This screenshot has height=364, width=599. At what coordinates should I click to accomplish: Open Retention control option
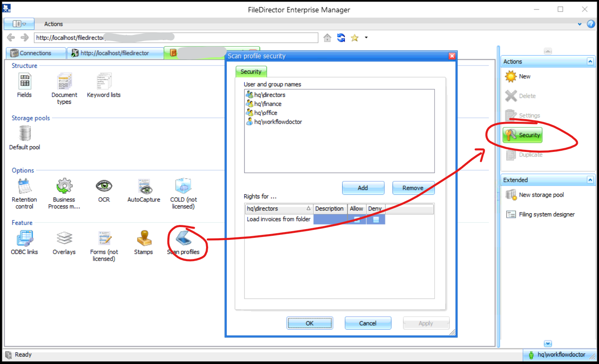[x=25, y=186]
